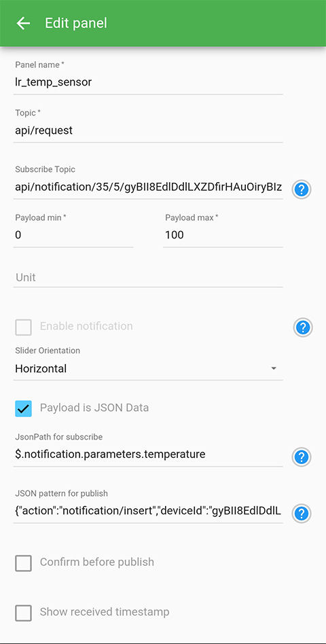Select the Payload min field
The width and height of the screenshot is (326, 644).
[x=73, y=235]
